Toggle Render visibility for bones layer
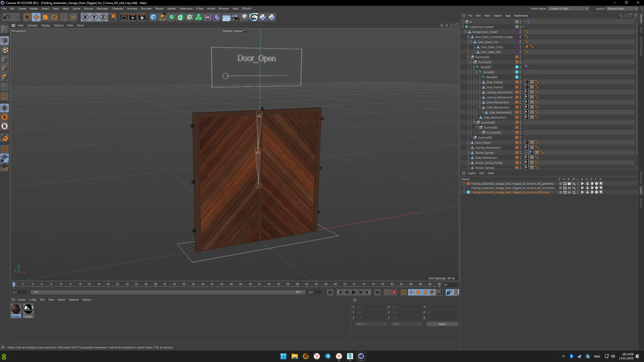This screenshot has width=644, height=362. click(x=569, y=192)
